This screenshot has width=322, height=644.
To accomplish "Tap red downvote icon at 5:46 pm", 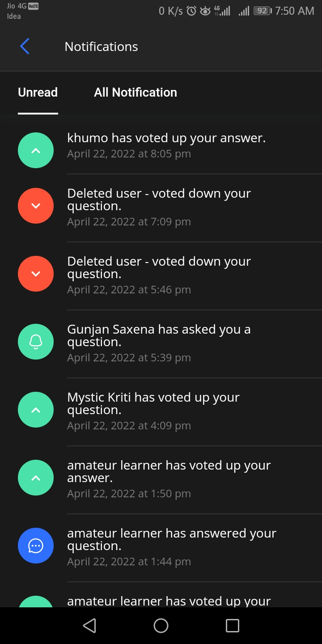I will point(36,274).
